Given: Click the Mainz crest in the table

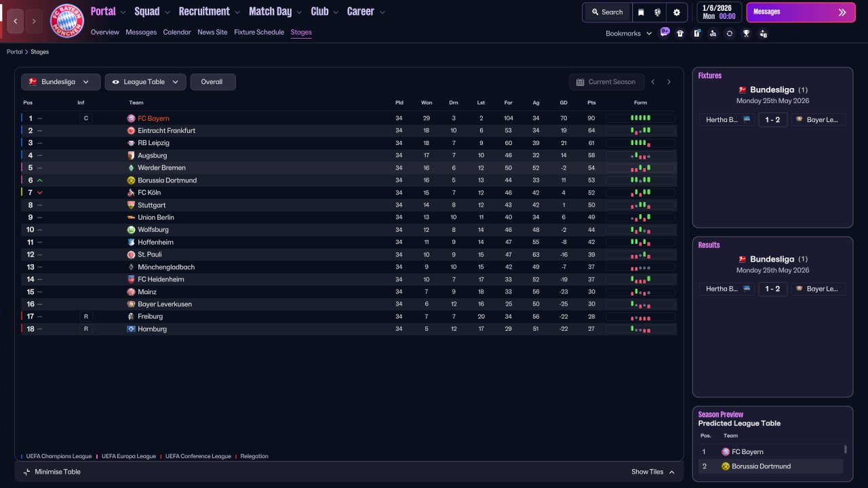Looking at the screenshot, I should click(131, 292).
